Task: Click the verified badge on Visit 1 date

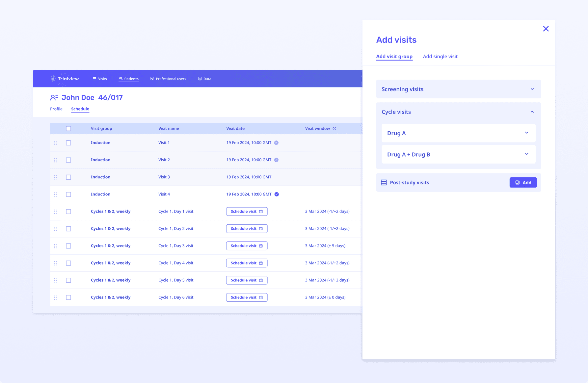Action: coord(277,143)
